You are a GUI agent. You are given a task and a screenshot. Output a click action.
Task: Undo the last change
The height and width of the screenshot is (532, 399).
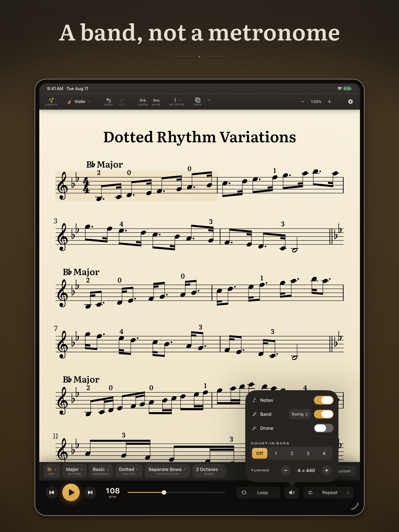tap(108, 102)
